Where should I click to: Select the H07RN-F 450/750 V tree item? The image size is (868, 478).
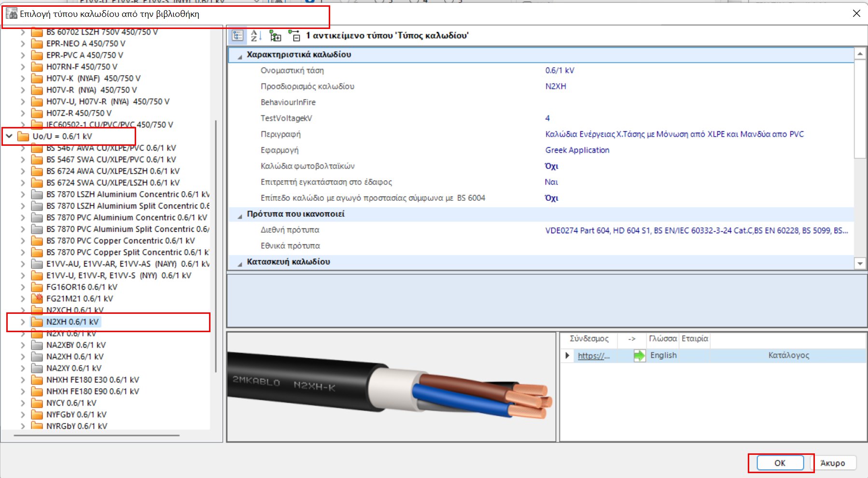tap(80, 67)
